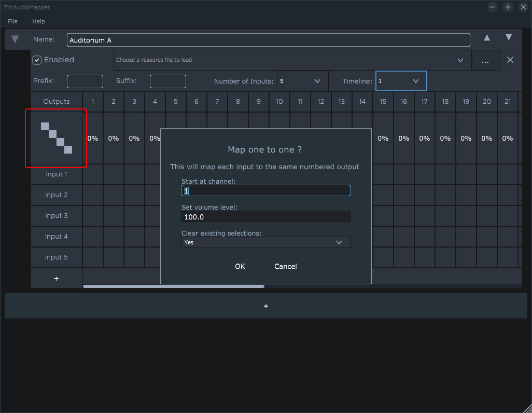
Task: Click the Suffix input field
Action: click(x=167, y=81)
